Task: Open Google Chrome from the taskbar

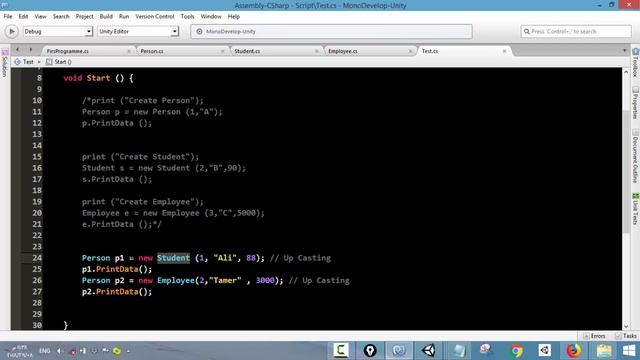Action: pos(516,351)
